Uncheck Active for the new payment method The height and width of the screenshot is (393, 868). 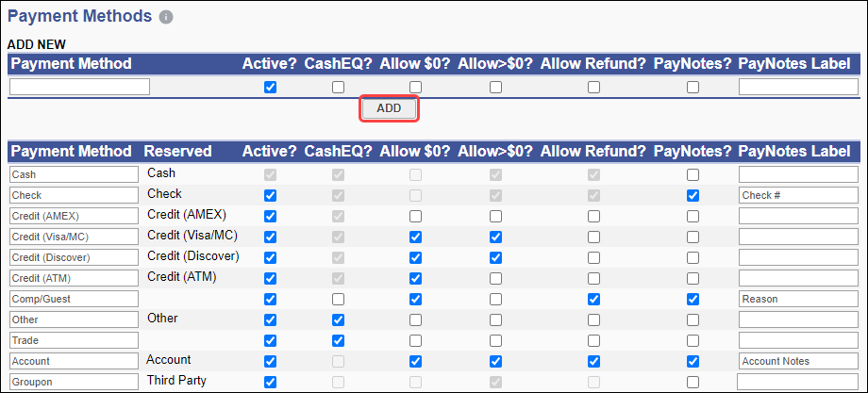[271, 87]
